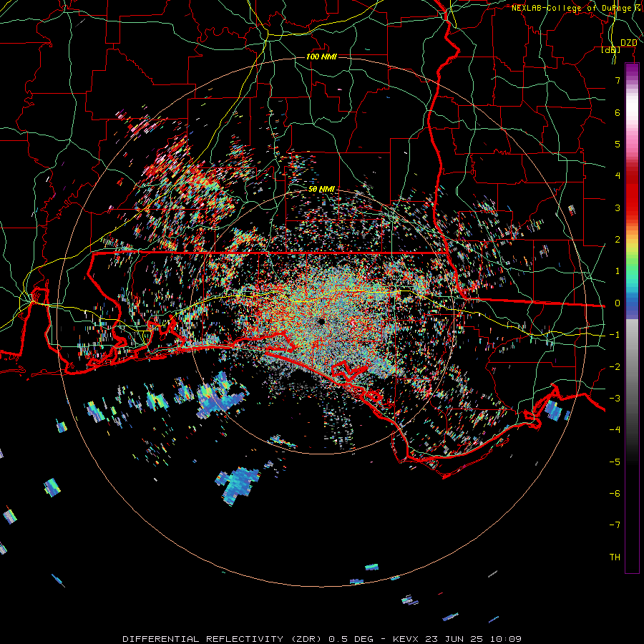644x644 pixels.
Task: Click the 6 value on the color scale
Action: pyautogui.click(x=618, y=112)
